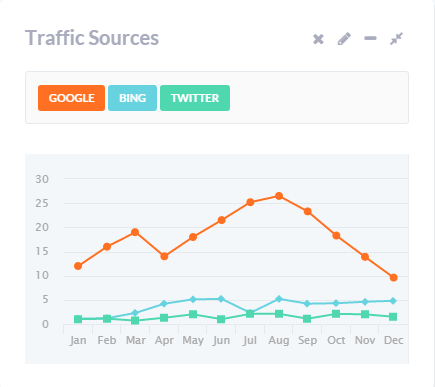Click the Google data point for October

point(336,236)
